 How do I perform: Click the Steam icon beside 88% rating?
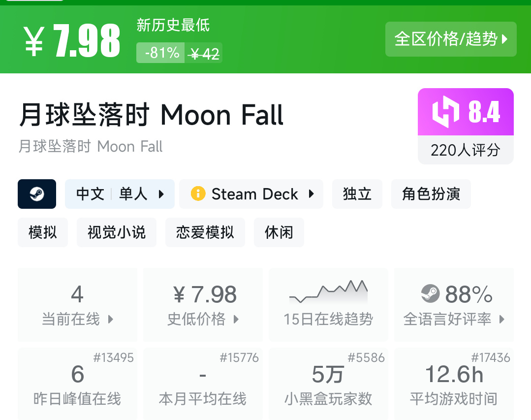click(x=431, y=294)
